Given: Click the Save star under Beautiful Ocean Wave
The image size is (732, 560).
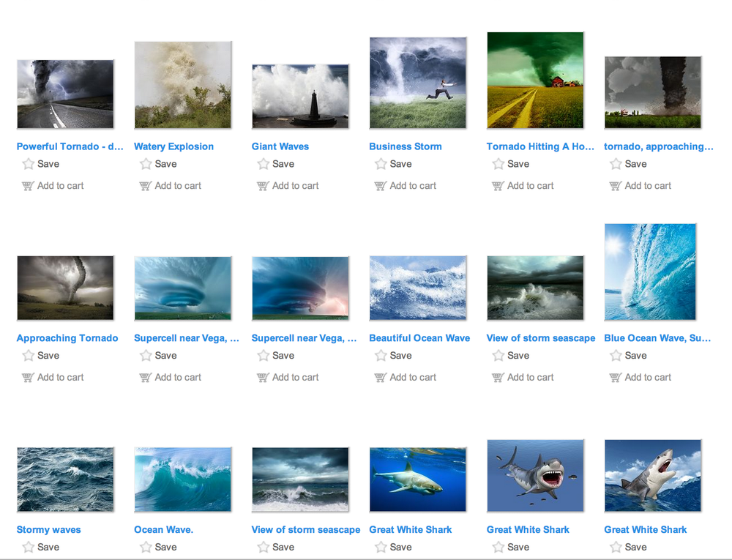Looking at the screenshot, I should coord(381,356).
